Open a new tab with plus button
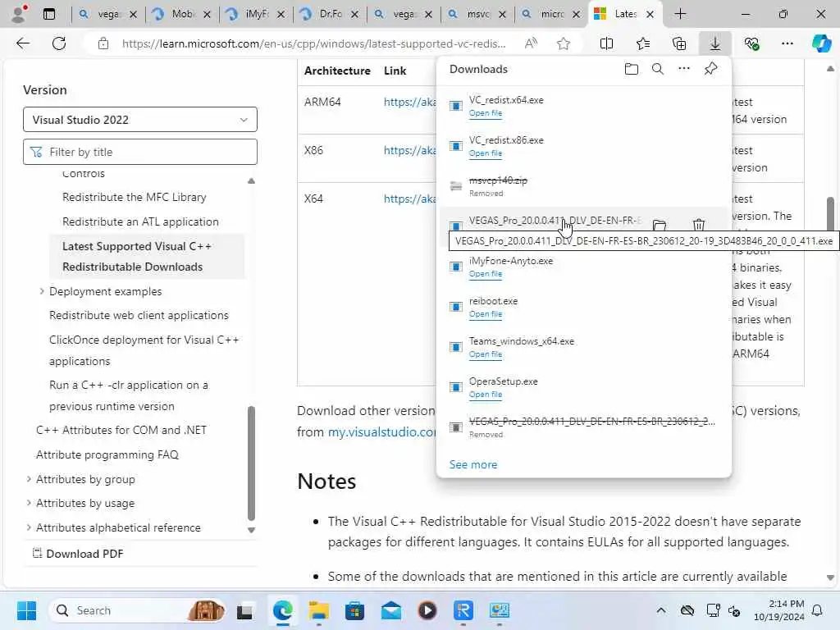 [680, 14]
